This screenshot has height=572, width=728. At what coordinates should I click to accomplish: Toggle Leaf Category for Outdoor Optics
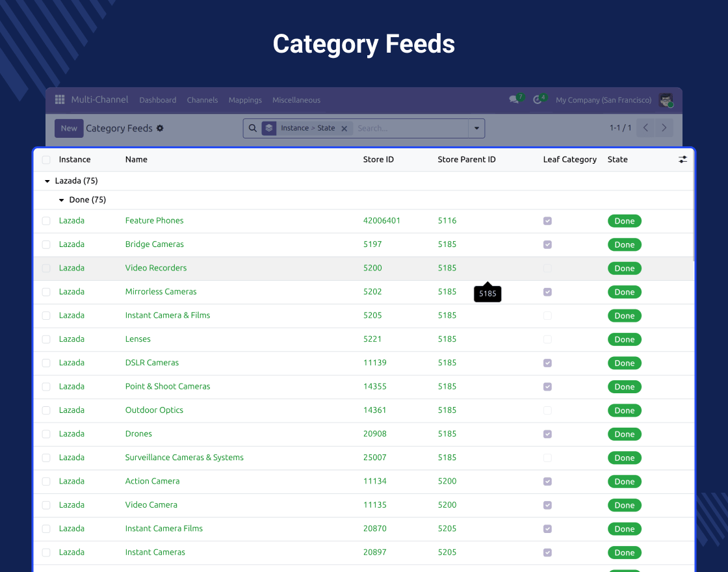point(547,410)
